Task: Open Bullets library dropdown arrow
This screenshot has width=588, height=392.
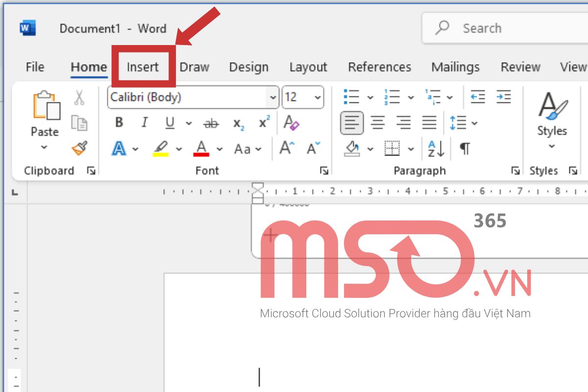Action: (370, 98)
